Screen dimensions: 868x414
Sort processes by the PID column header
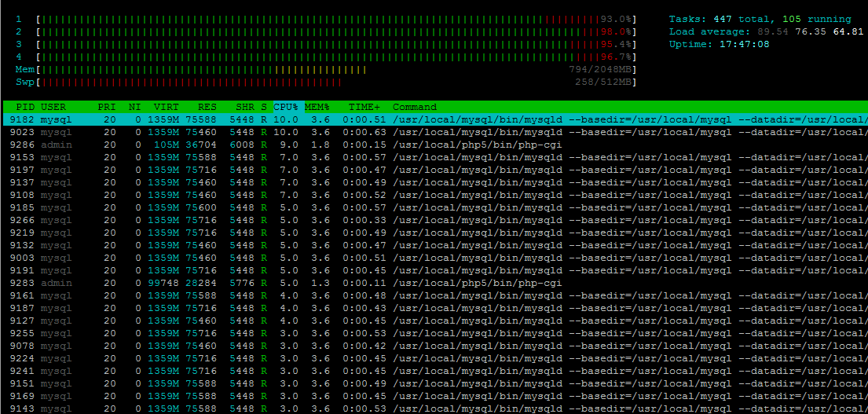25,107
